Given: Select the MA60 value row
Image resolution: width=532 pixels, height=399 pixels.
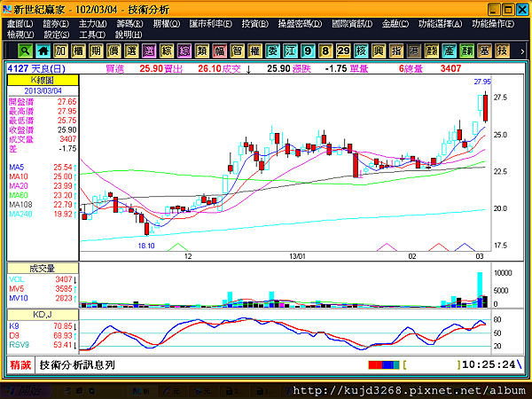Looking at the screenshot, I should [x=43, y=195].
